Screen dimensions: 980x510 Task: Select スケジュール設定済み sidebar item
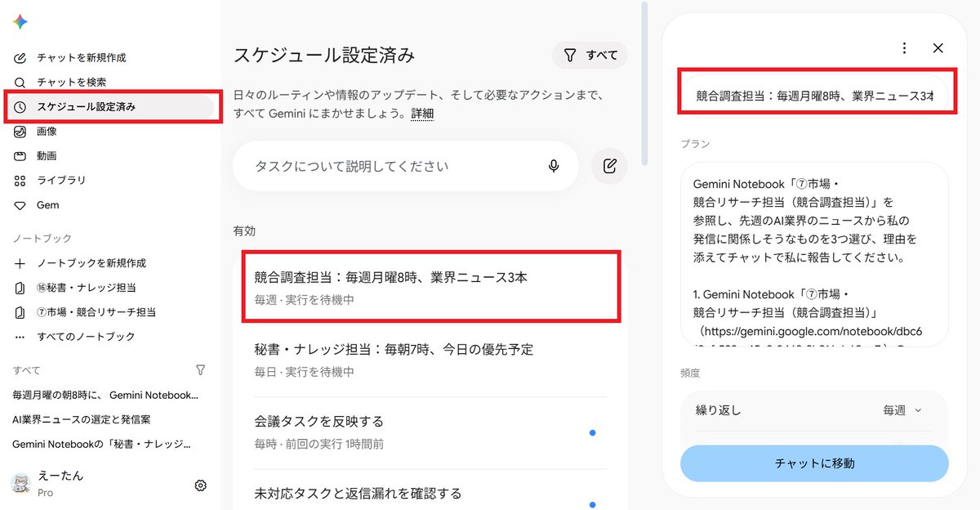[x=112, y=107]
